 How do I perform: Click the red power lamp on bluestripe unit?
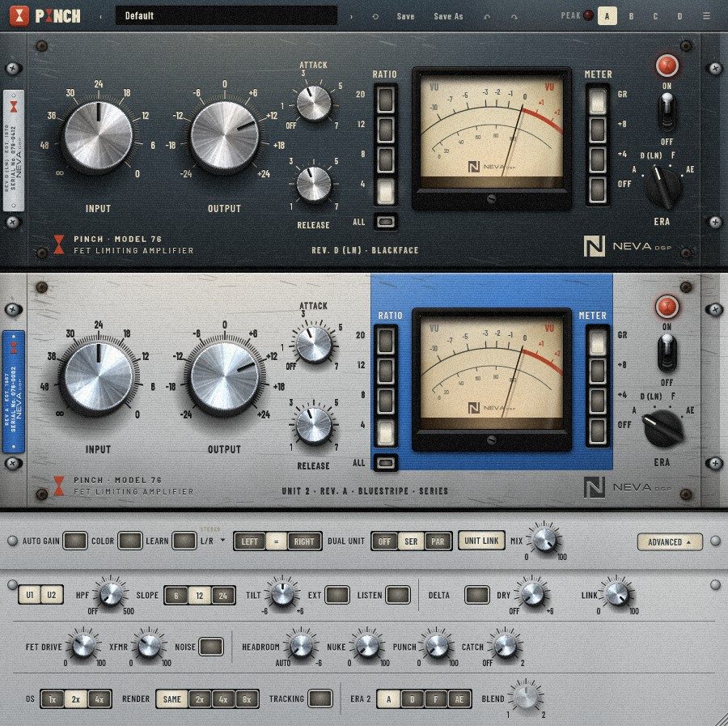(667, 307)
